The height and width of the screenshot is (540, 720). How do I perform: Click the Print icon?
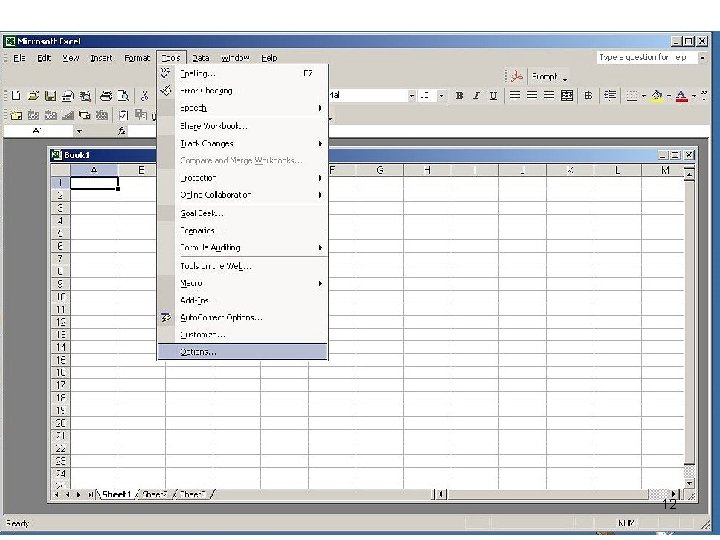point(106,96)
